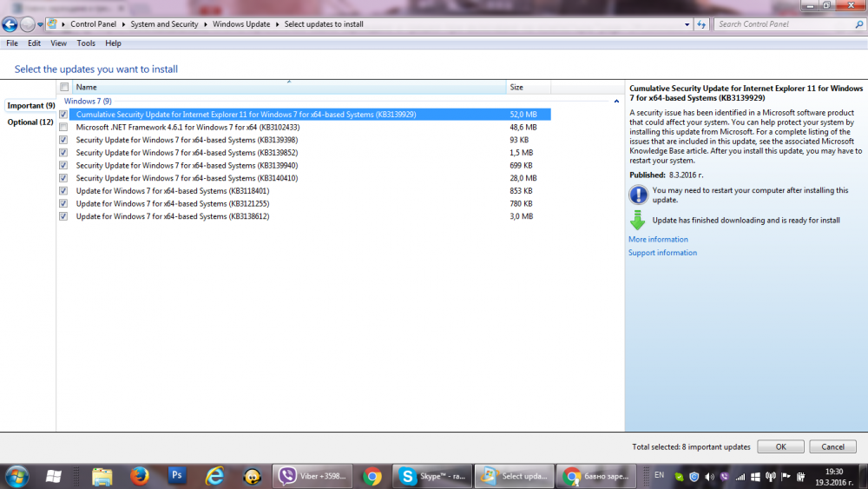Toggle the select-all checkbox in the header
The width and height of the screenshot is (868, 489).
64,87
